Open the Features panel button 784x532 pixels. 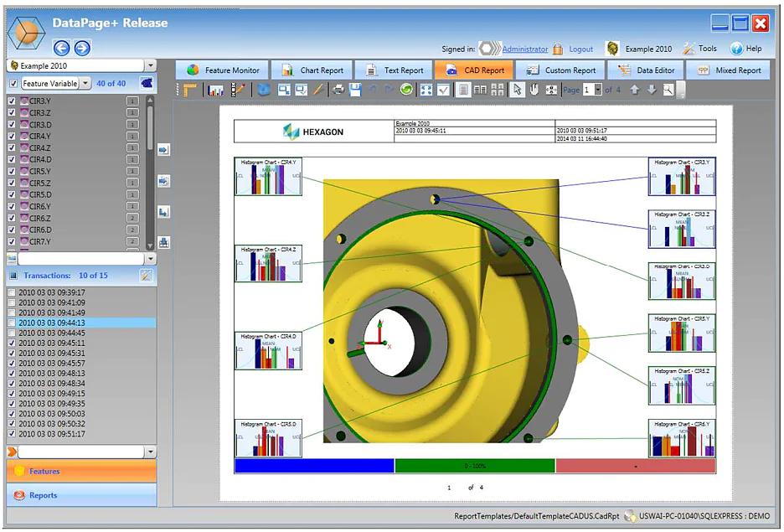tap(81, 471)
